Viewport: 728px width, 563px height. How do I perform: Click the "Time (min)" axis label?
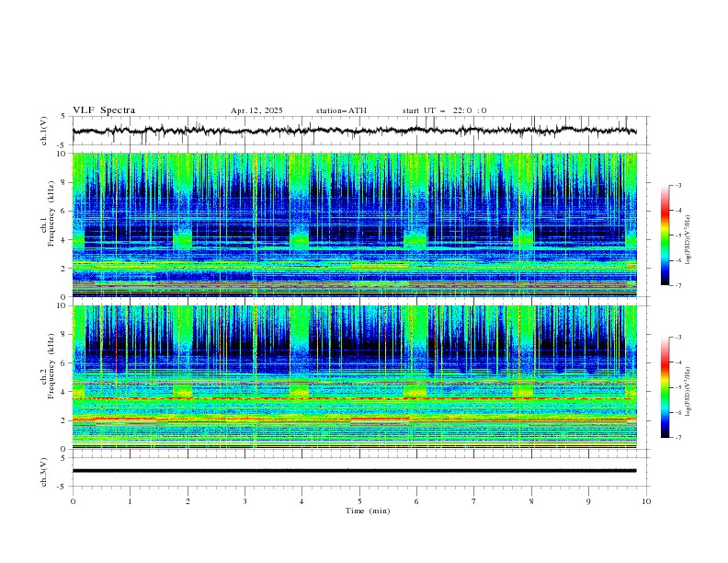point(368,511)
